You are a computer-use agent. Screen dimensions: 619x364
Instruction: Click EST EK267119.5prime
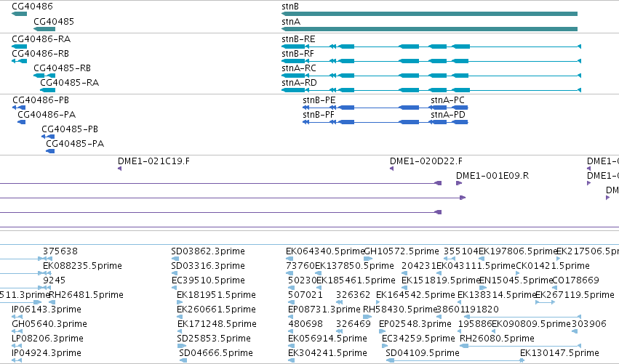[575, 294]
